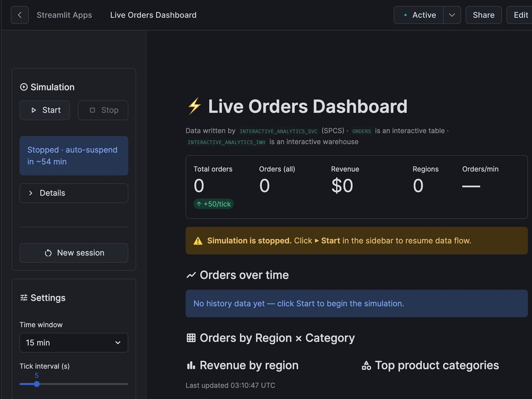The height and width of the screenshot is (399, 532).
Task: Click the Orders/min metric label
Action: pyautogui.click(x=480, y=169)
